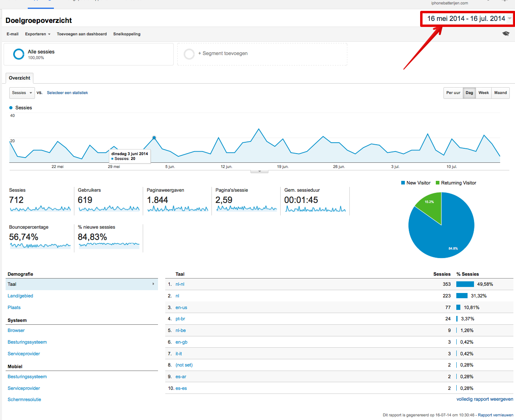Click the Alle sessies segment circle icon

tap(18, 54)
